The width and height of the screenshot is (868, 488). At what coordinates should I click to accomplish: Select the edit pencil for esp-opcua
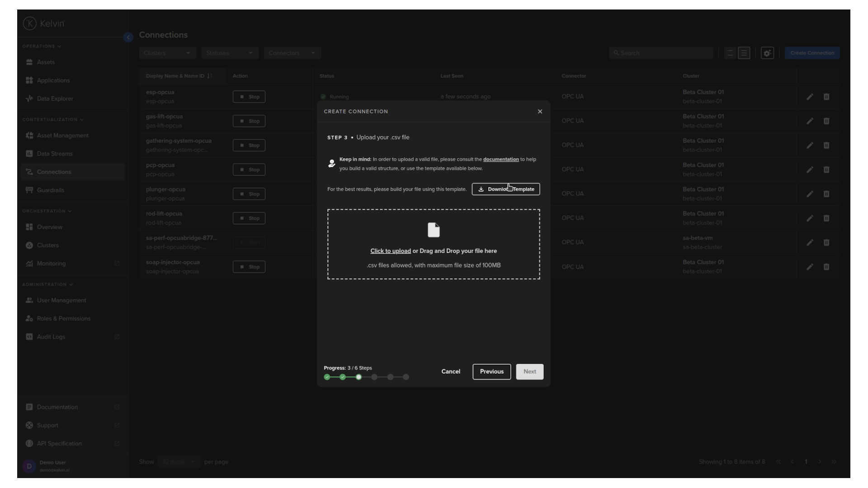click(809, 97)
